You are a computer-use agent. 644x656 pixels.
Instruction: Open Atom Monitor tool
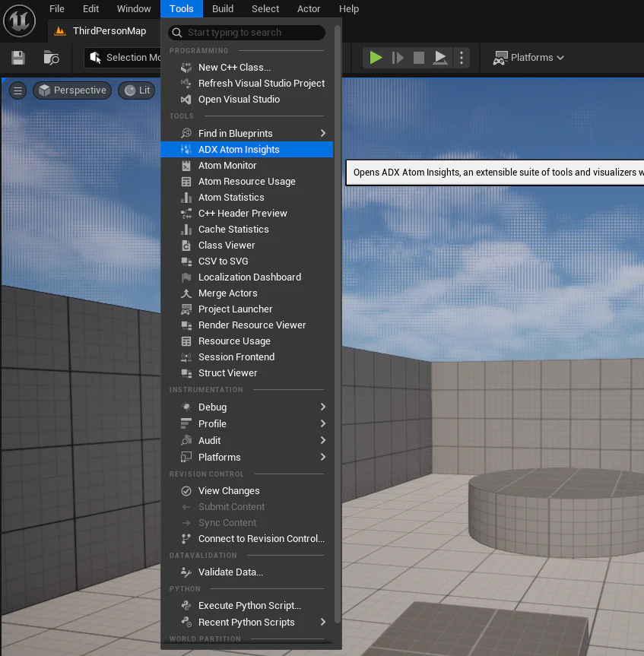[247, 165]
